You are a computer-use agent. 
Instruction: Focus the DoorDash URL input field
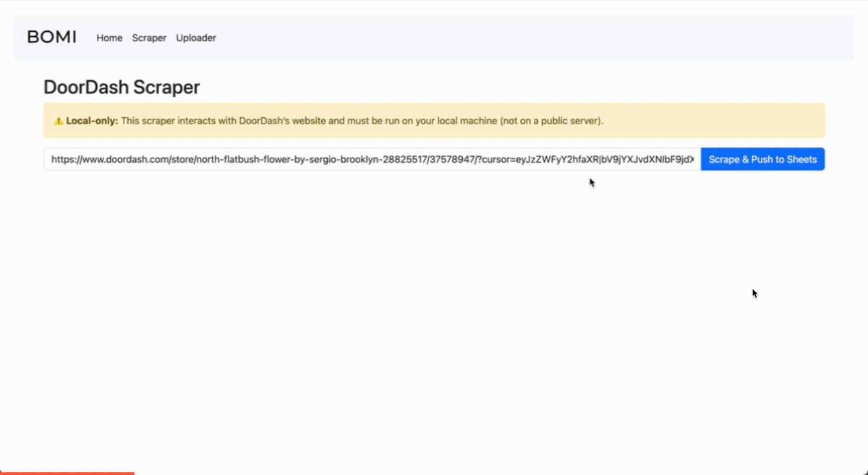coord(372,160)
